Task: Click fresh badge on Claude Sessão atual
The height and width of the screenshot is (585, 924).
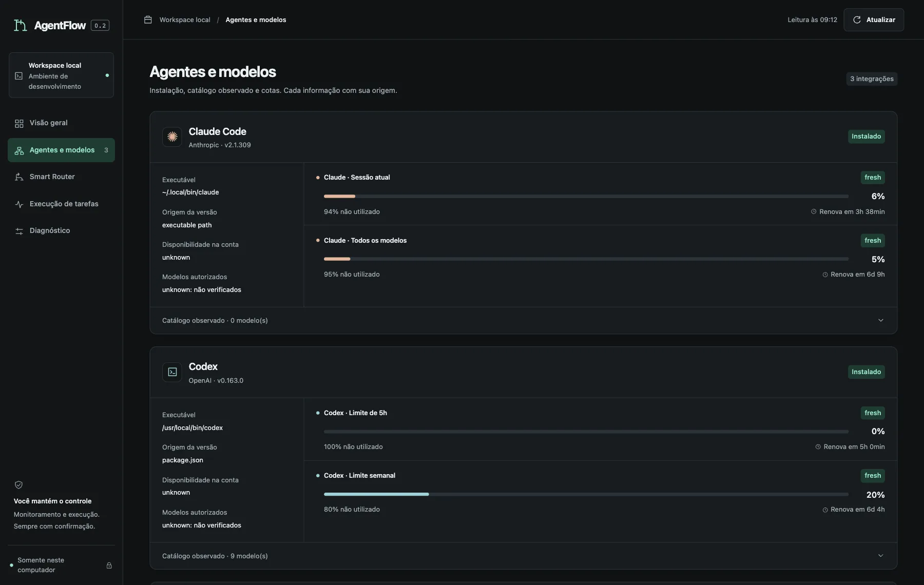Action: click(x=873, y=178)
